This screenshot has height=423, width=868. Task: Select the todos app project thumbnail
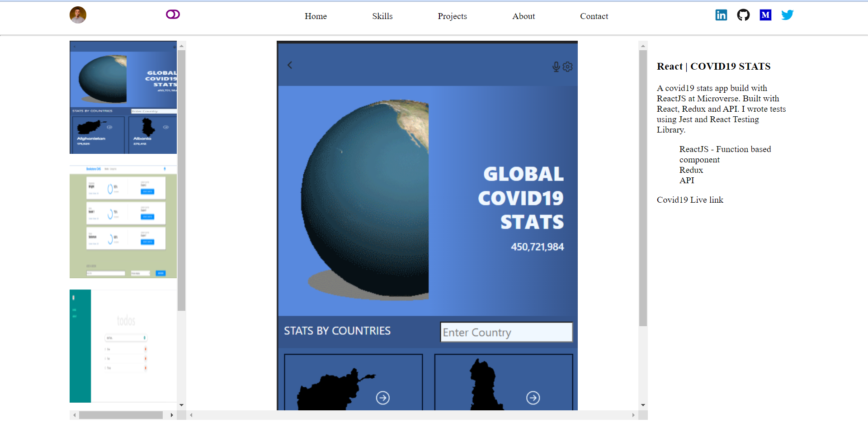pos(123,346)
